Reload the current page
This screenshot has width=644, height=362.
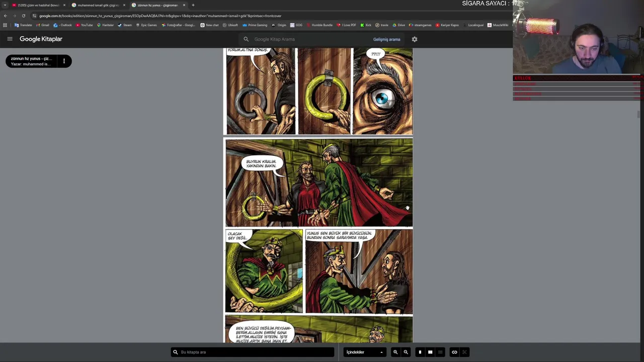point(24,16)
